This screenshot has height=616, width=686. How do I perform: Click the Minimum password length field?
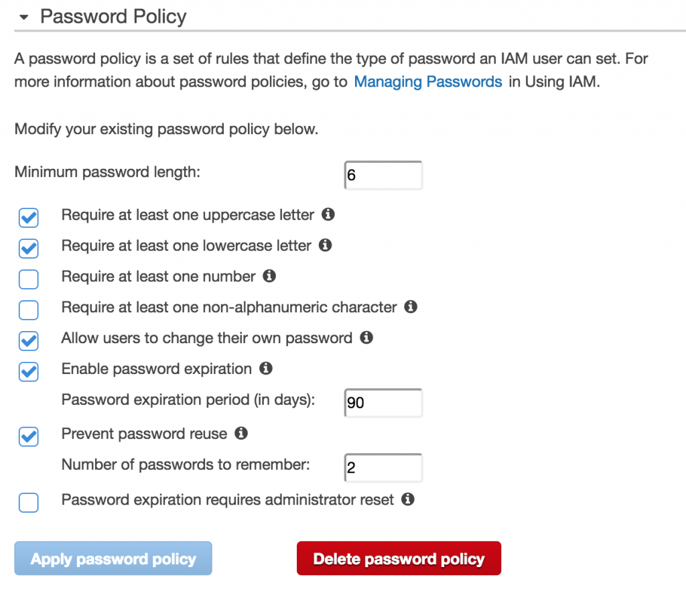pos(383,175)
